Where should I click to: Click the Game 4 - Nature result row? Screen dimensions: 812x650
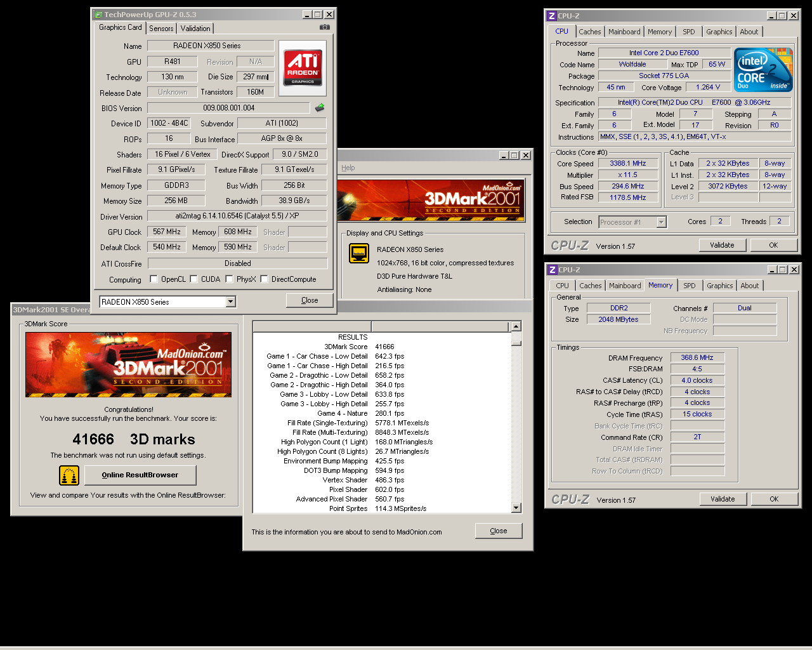point(381,413)
